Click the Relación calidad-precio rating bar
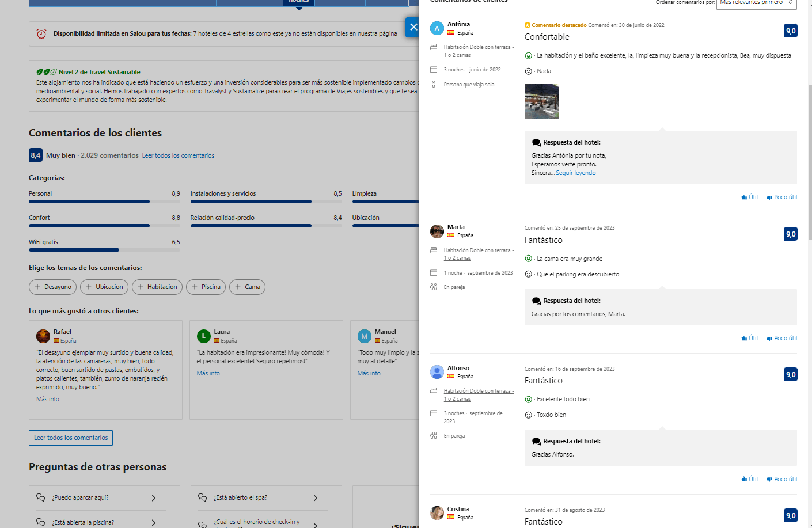 pos(266,226)
